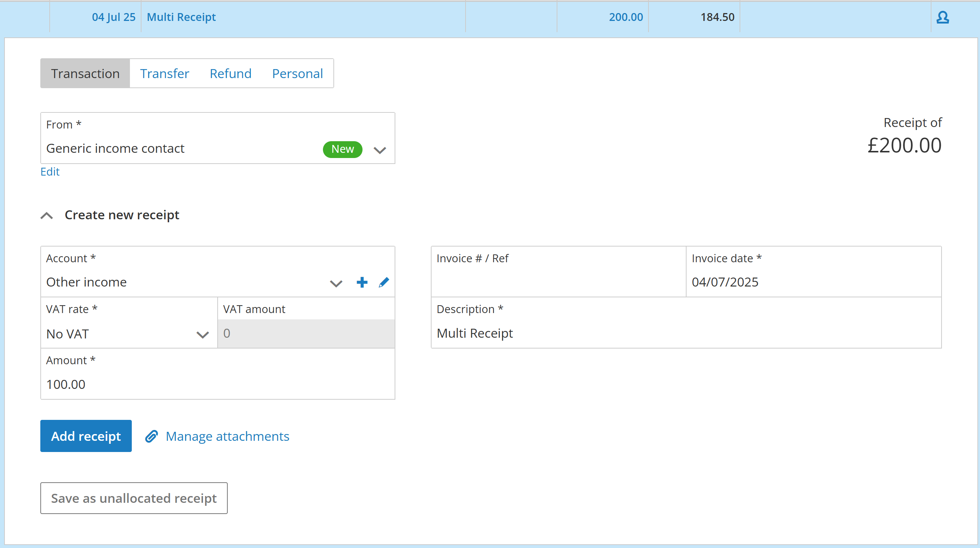Expand the VAT rate dropdown

point(202,334)
